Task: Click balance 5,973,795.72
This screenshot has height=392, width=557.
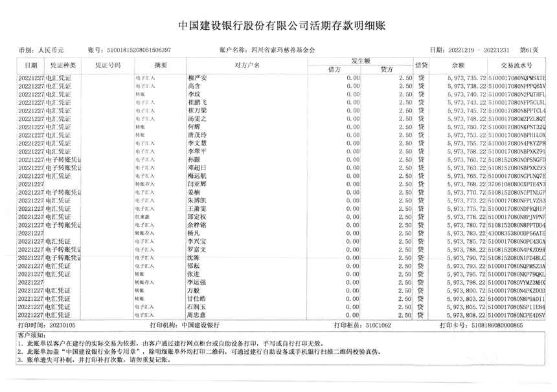Action: pos(467,274)
